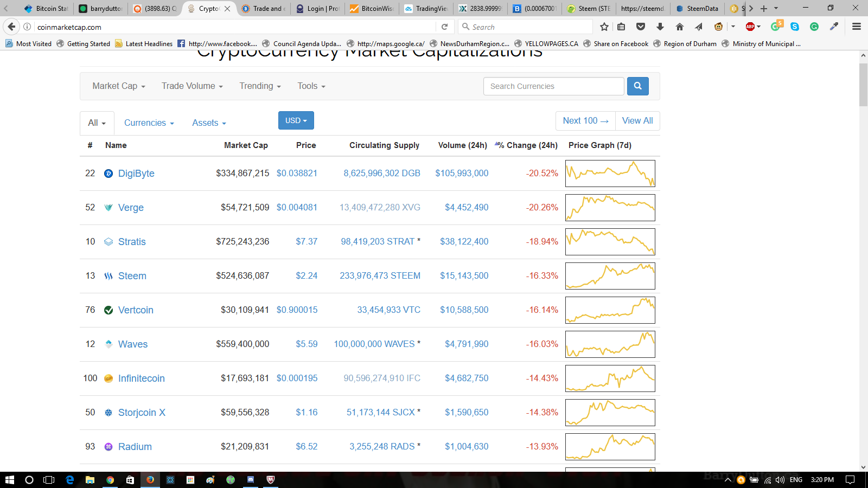Sort by % Change (24h) column header
Screen dimensions: 868x488
coord(528,145)
